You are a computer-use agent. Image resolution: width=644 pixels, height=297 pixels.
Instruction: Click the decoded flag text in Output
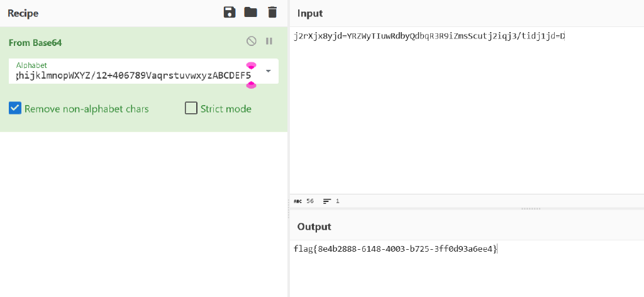(x=396, y=249)
